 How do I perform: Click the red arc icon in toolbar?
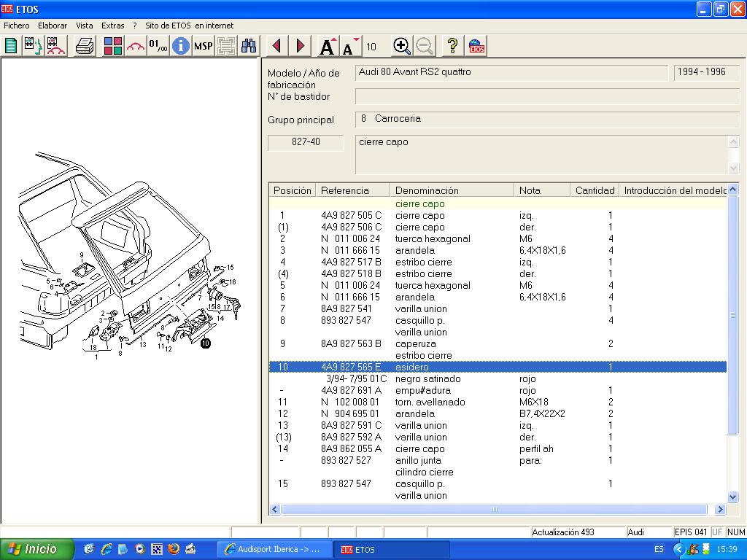coord(136,46)
